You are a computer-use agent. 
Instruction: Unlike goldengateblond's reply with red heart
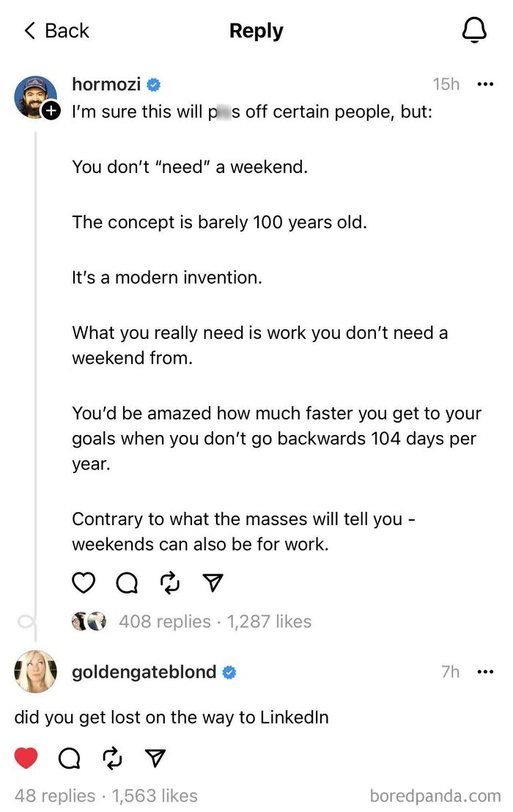(26, 758)
